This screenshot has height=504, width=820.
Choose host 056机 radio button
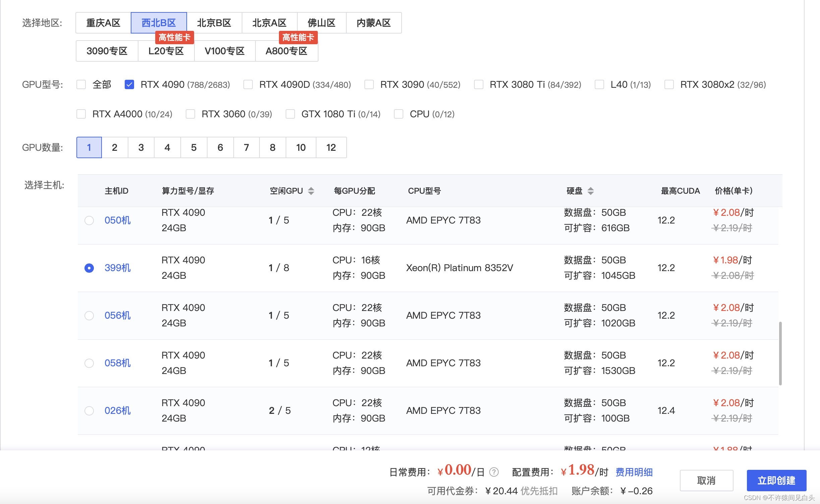[x=89, y=316]
